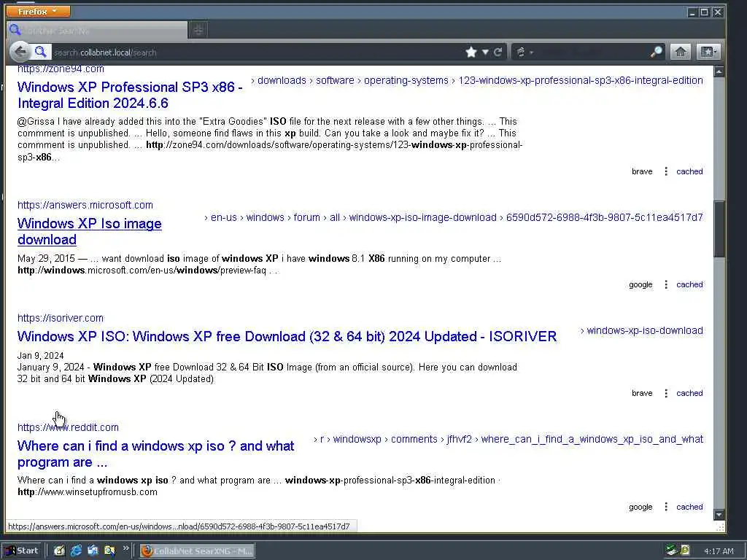747x560 pixels.
Task: Activate the CollabNet SearXNG taskbar button
Action: (x=197, y=551)
